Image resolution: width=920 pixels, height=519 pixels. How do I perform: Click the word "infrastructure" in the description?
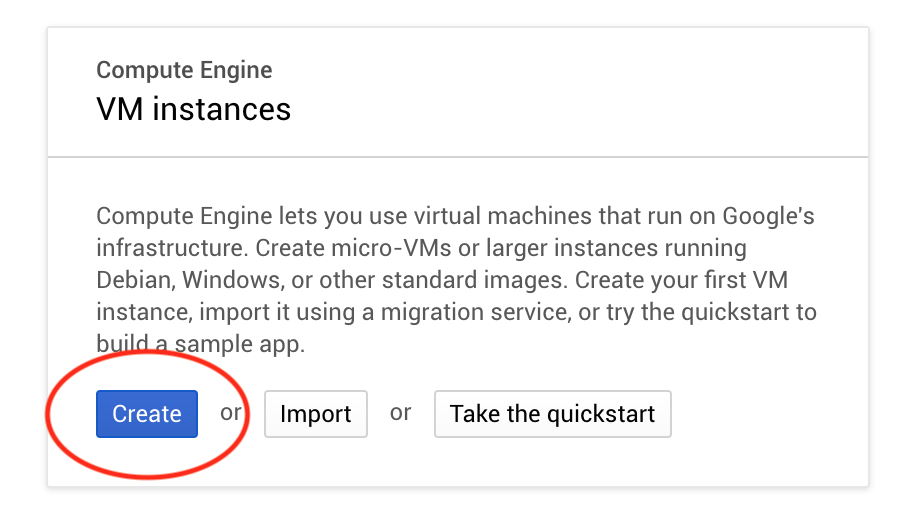coord(170,248)
